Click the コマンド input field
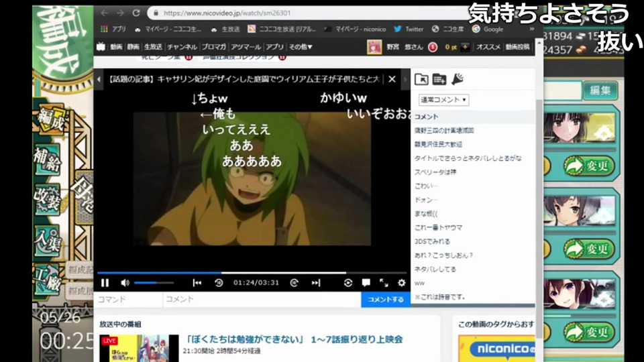 [x=128, y=300]
